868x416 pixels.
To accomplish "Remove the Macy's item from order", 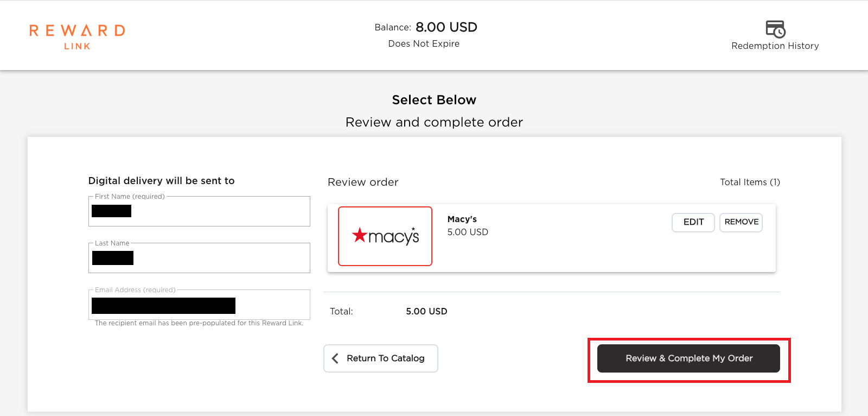I will click(741, 222).
